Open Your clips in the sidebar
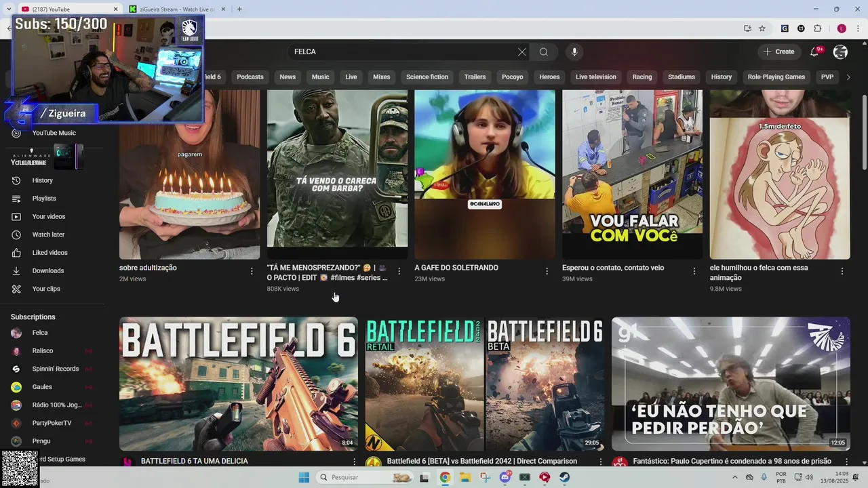The image size is (868, 488). (53, 289)
